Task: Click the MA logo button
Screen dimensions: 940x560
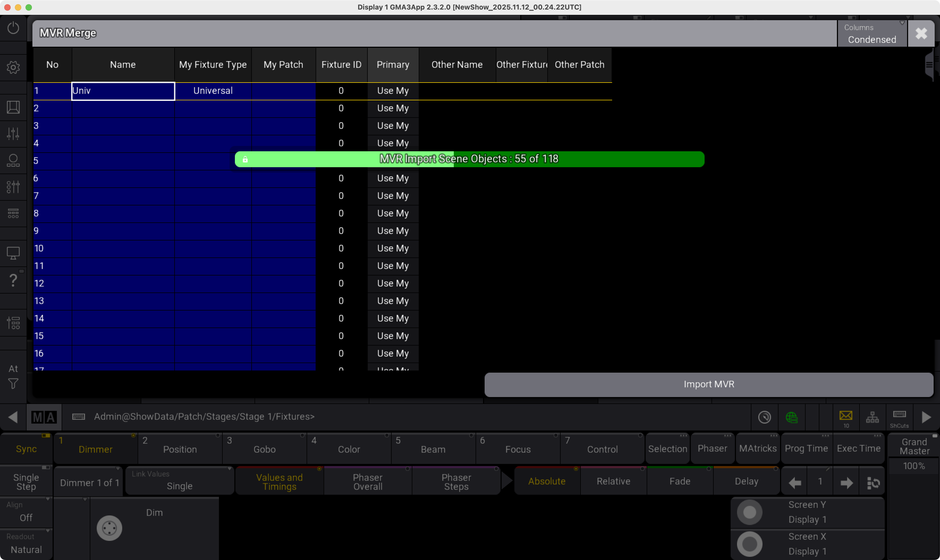Action: [x=44, y=417]
